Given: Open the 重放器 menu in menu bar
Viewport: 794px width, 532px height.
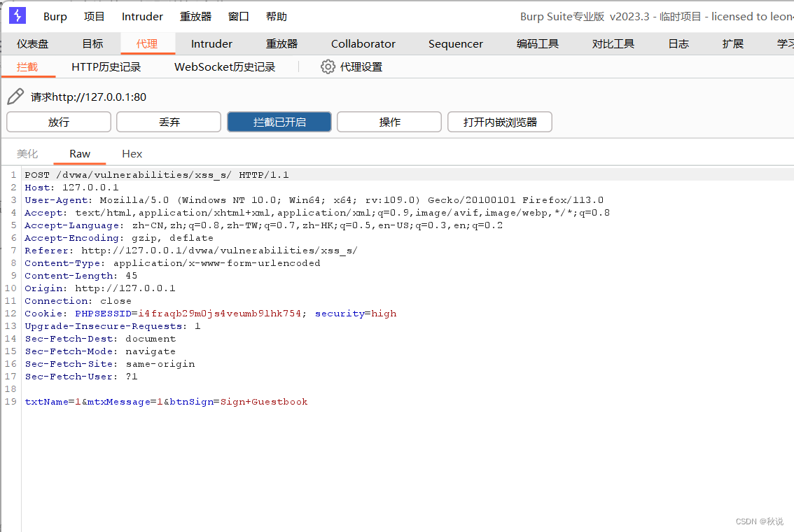Looking at the screenshot, I should point(195,17).
